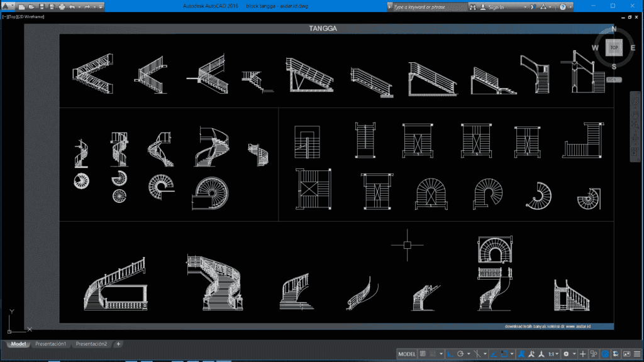Screen dimensions: 644x362
Task: Click the New drawing icon
Action: [x=21, y=7]
